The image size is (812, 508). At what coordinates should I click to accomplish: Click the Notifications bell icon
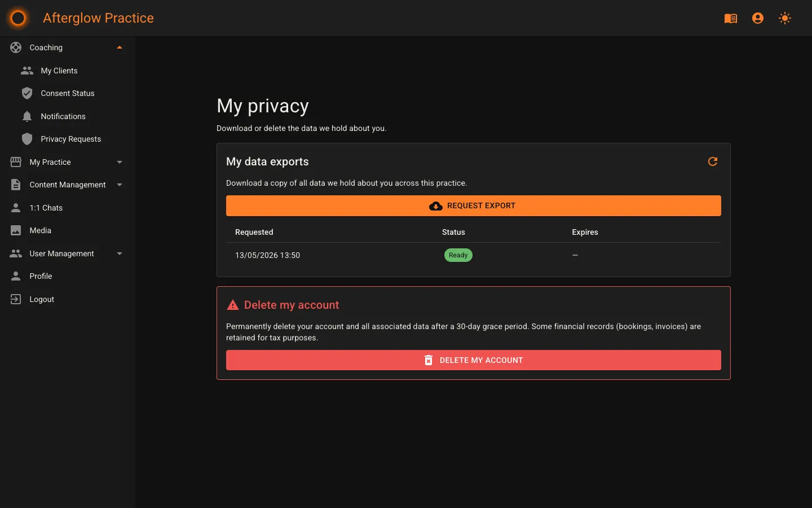(x=27, y=116)
